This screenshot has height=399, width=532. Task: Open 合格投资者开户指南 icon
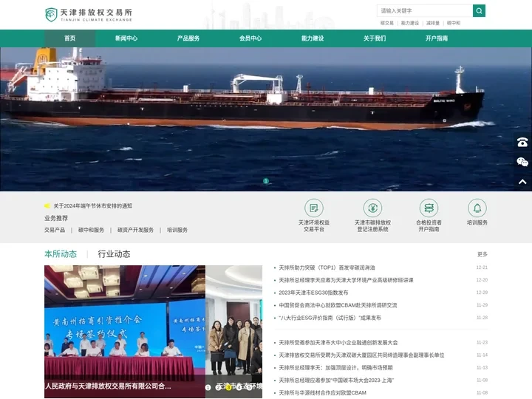[429, 208]
